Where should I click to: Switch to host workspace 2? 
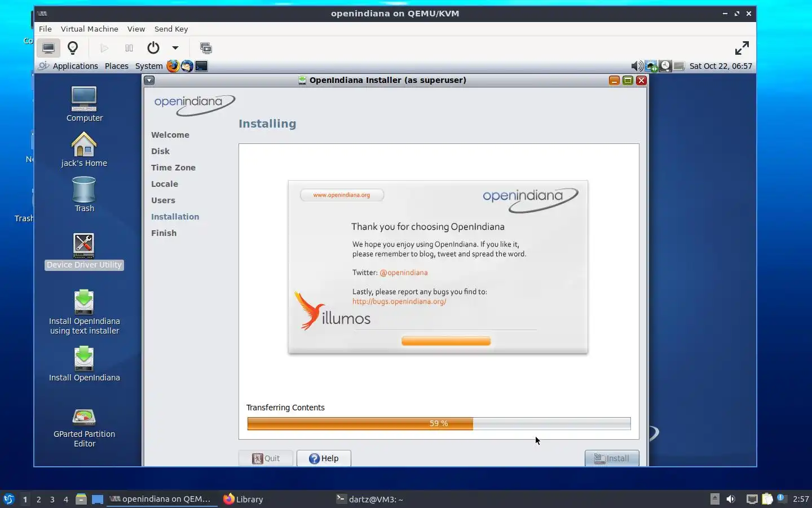[38, 499]
